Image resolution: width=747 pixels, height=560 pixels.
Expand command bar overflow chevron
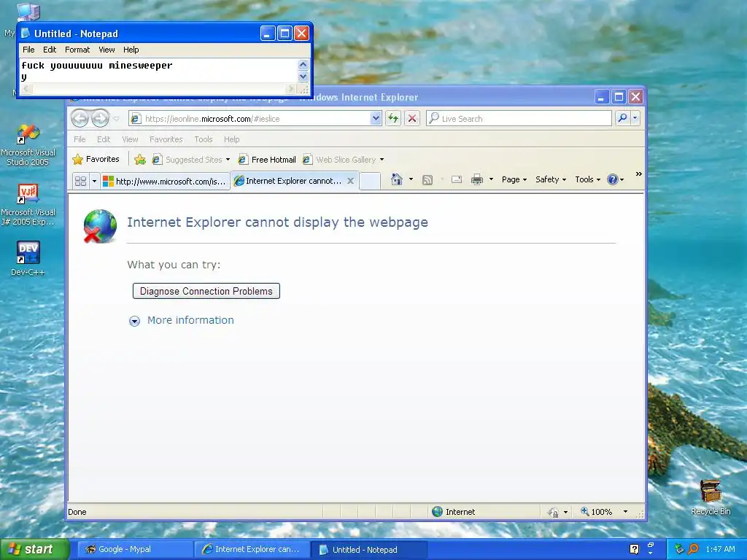pos(639,174)
